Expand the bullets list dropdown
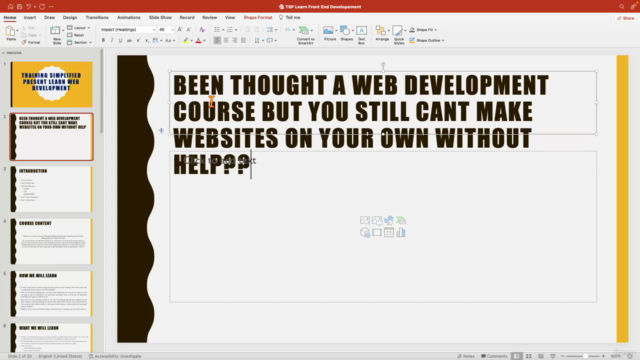 (x=223, y=30)
